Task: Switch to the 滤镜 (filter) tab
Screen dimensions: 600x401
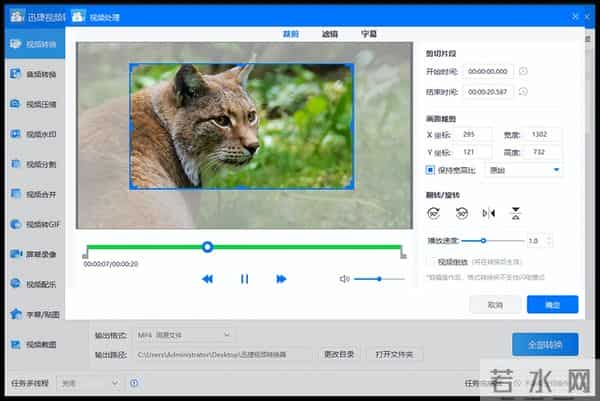Action: pyautogui.click(x=330, y=34)
